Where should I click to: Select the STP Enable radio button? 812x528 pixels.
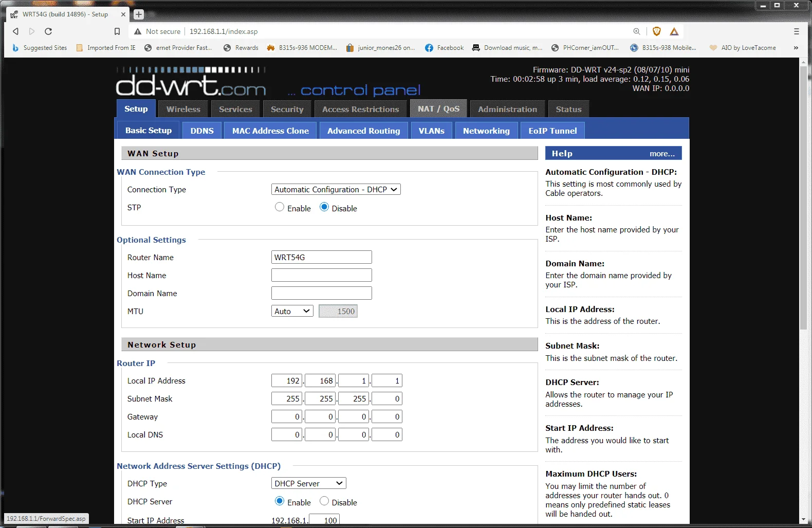(x=279, y=207)
